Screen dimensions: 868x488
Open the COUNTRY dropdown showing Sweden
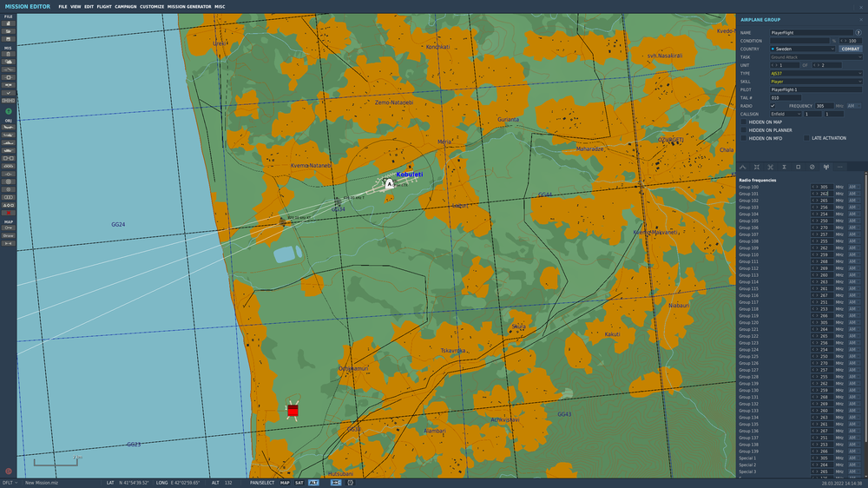pyautogui.click(x=803, y=49)
